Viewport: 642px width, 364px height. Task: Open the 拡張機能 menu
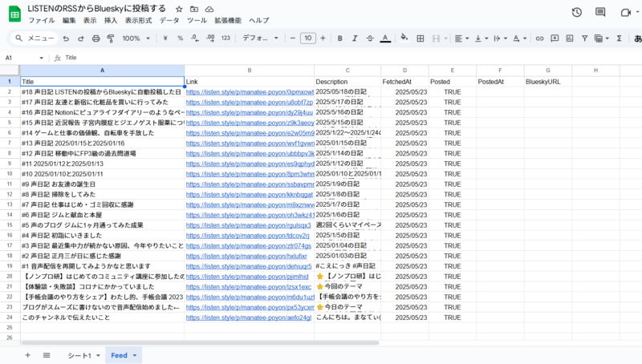pyautogui.click(x=228, y=21)
